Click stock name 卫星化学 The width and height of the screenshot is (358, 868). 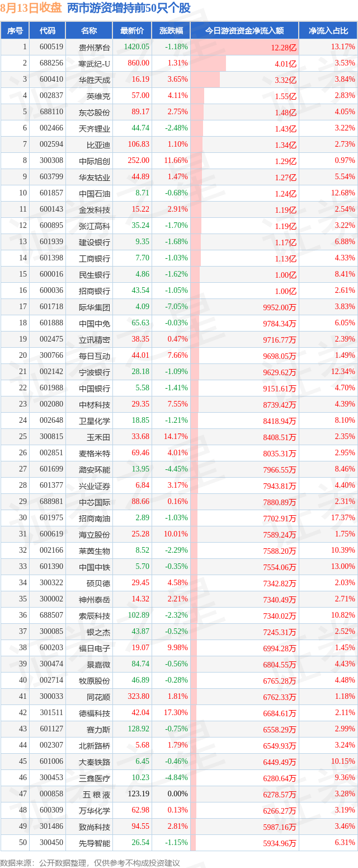click(x=95, y=421)
